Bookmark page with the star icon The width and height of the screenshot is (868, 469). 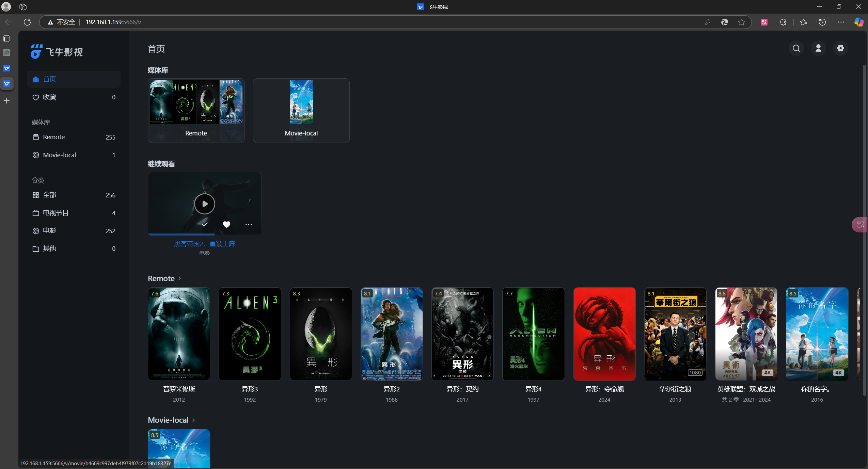[x=741, y=22]
